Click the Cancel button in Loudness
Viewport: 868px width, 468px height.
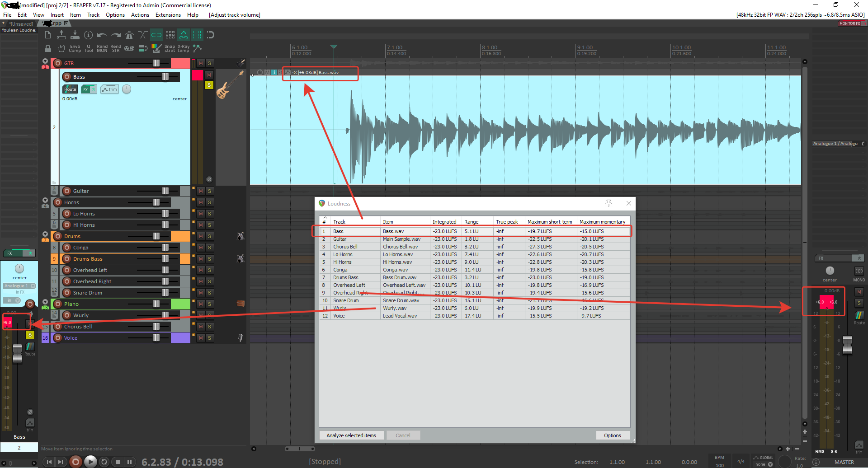[x=403, y=435]
